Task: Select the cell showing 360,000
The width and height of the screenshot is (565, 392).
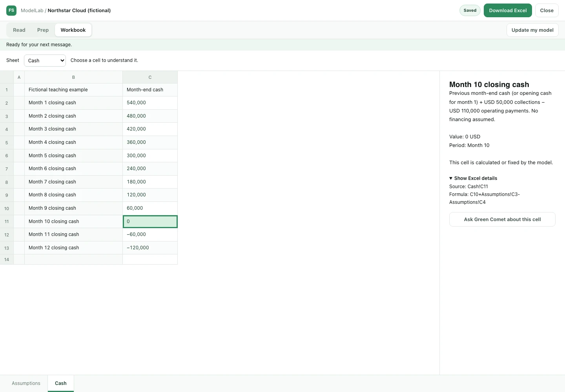Action: pyautogui.click(x=150, y=142)
